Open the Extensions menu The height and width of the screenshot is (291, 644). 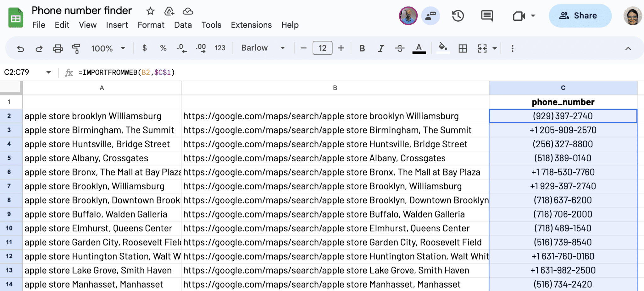pos(251,25)
